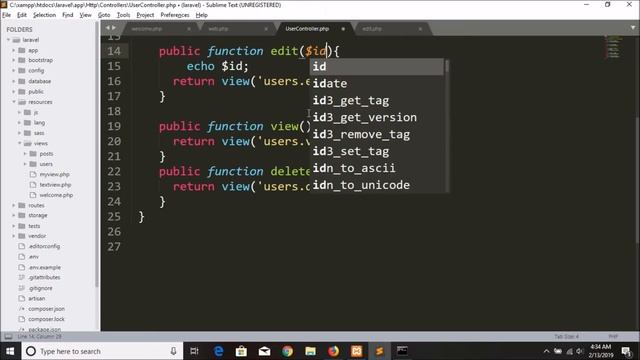Select 'id' autocomplete suggestion
Viewport: 640px width, 360px height.
377,67
